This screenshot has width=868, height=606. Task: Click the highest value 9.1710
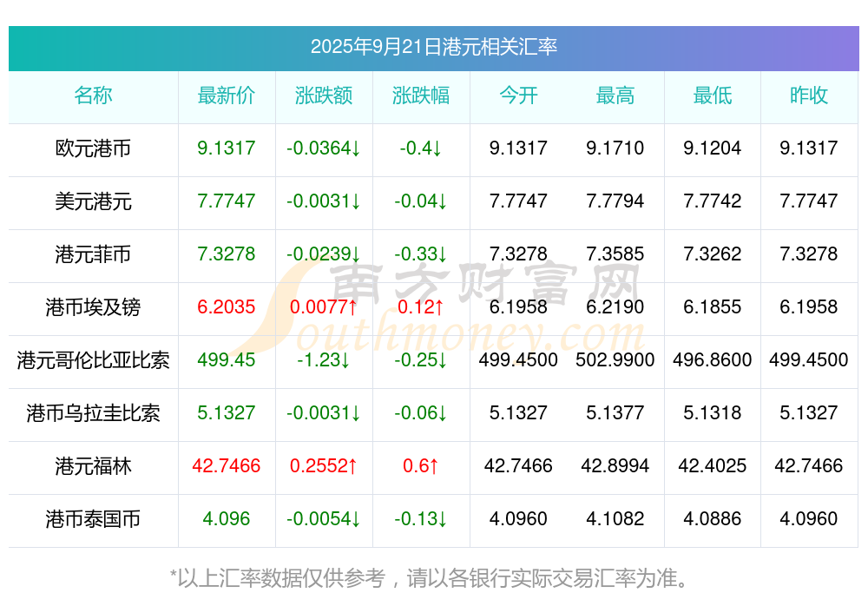click(x=615, y=148)
